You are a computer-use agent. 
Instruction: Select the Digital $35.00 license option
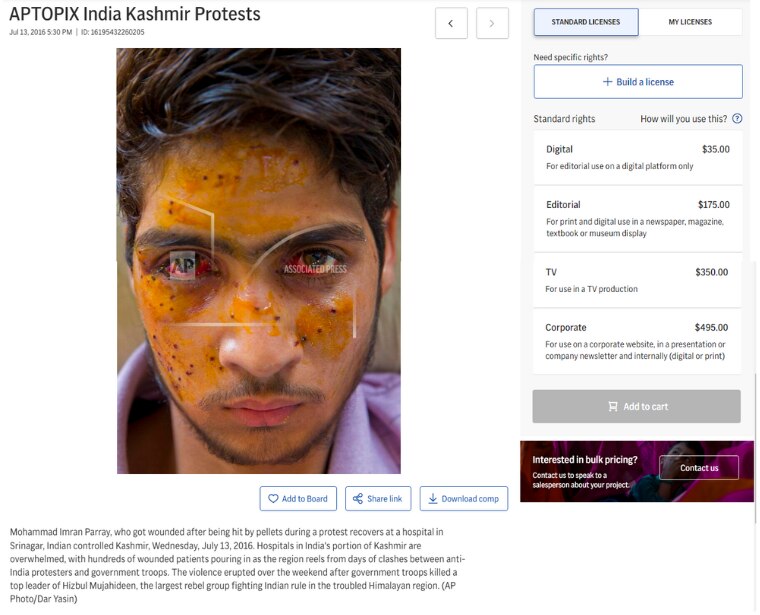point(637,157)
